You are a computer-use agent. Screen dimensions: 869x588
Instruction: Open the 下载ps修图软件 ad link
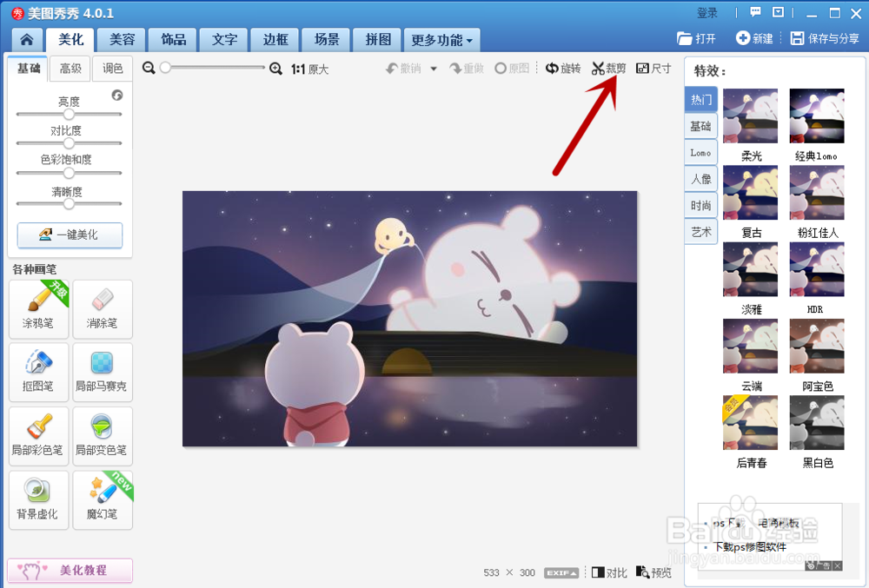pos(750,547)
